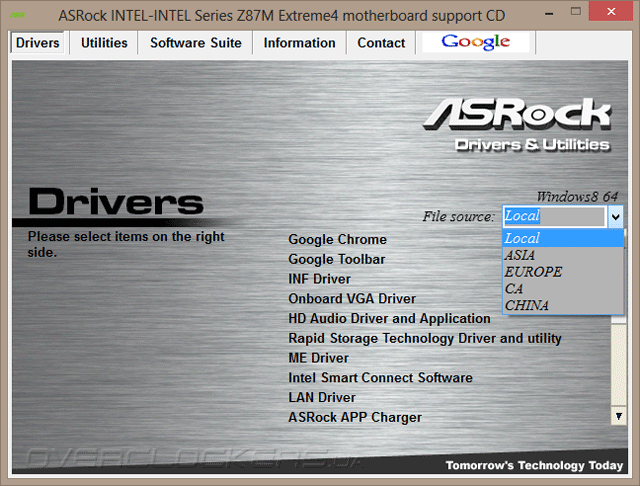Select HD Audio Driver and Application

(x=389, y=319)
